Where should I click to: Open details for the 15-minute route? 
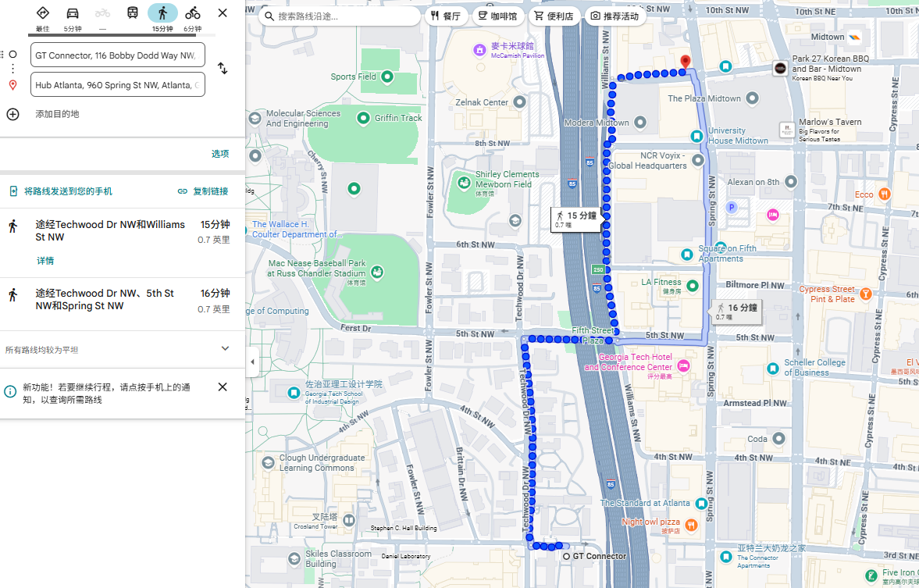click(x=45, y=261)
